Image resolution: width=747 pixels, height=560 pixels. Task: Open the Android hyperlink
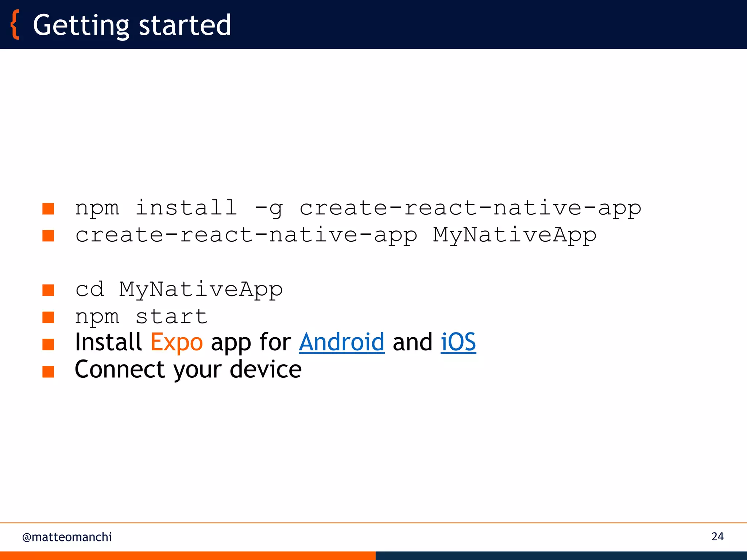pyautogui.click(x=342, y=342)
